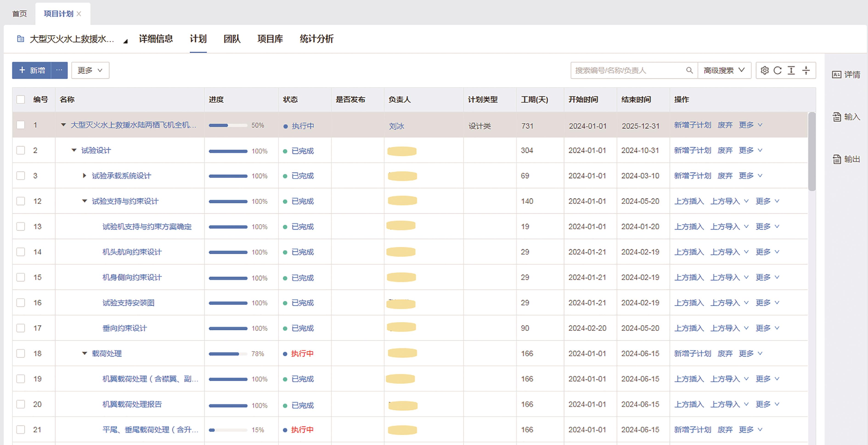868x445 pixels.
Task: Click the collapse rows icon in toolbar
Action: point(806,71)
